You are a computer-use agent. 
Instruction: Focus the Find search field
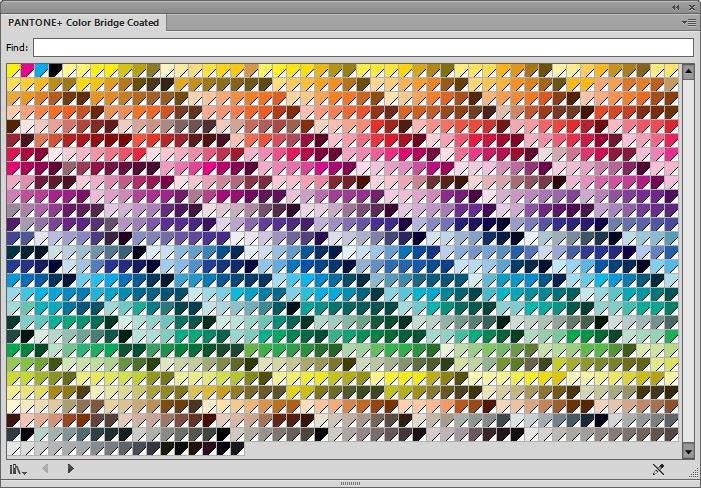click(x=363, y=47)
